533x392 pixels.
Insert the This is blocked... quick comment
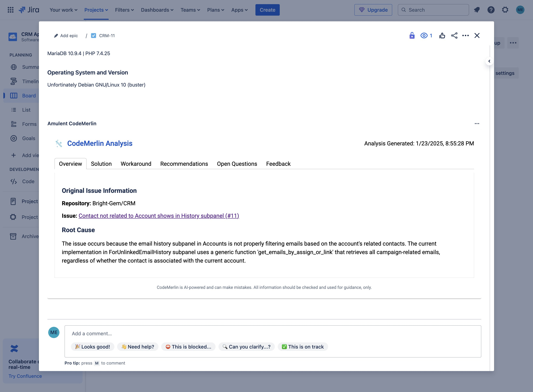[x=188, y=347]
